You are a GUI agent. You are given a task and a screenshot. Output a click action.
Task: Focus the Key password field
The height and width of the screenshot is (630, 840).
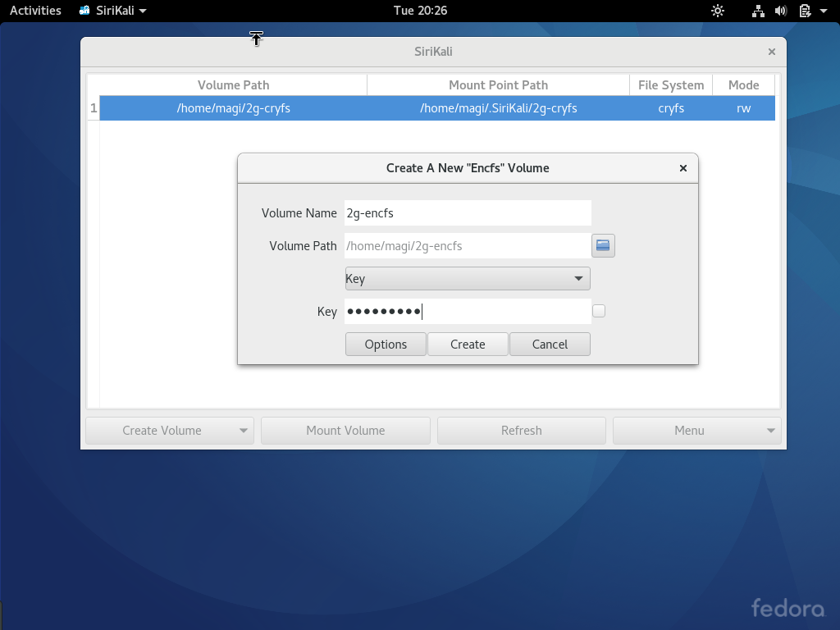click(x=468, y=311)
